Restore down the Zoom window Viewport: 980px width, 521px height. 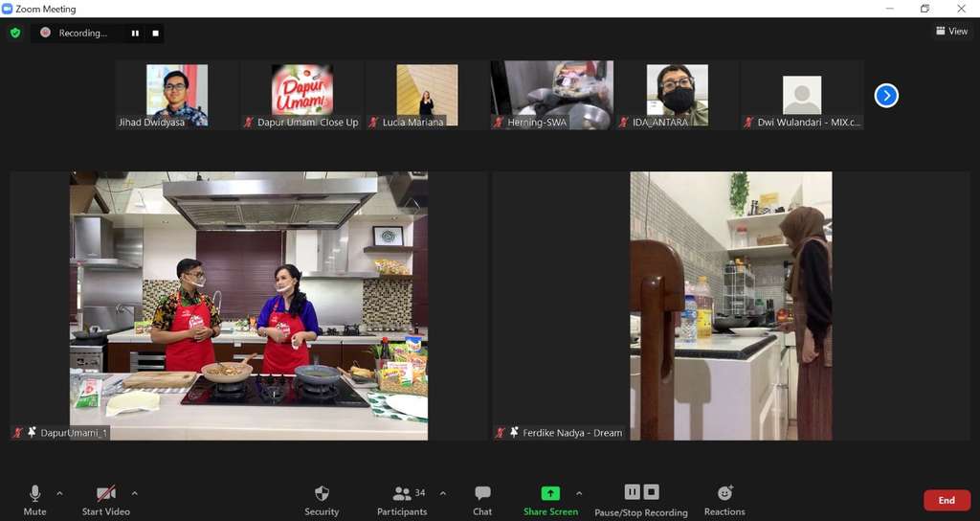(x=924, y=8)
